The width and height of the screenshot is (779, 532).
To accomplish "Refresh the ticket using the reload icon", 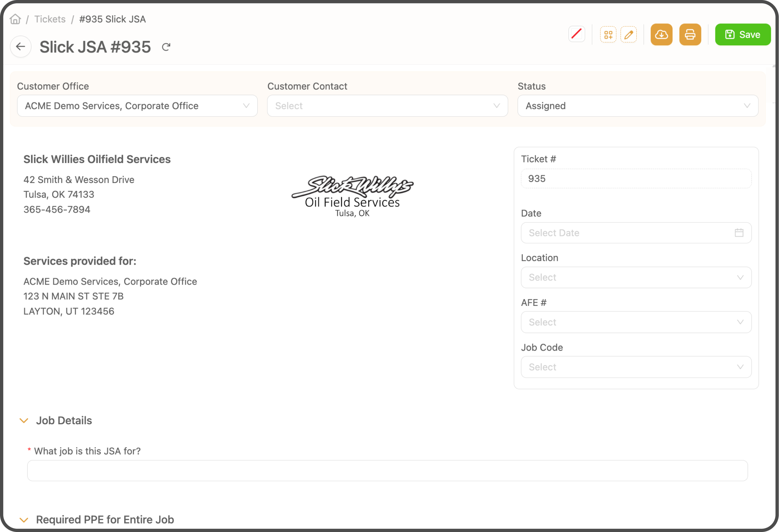I will pyautogui.click(x=166, y=47).
